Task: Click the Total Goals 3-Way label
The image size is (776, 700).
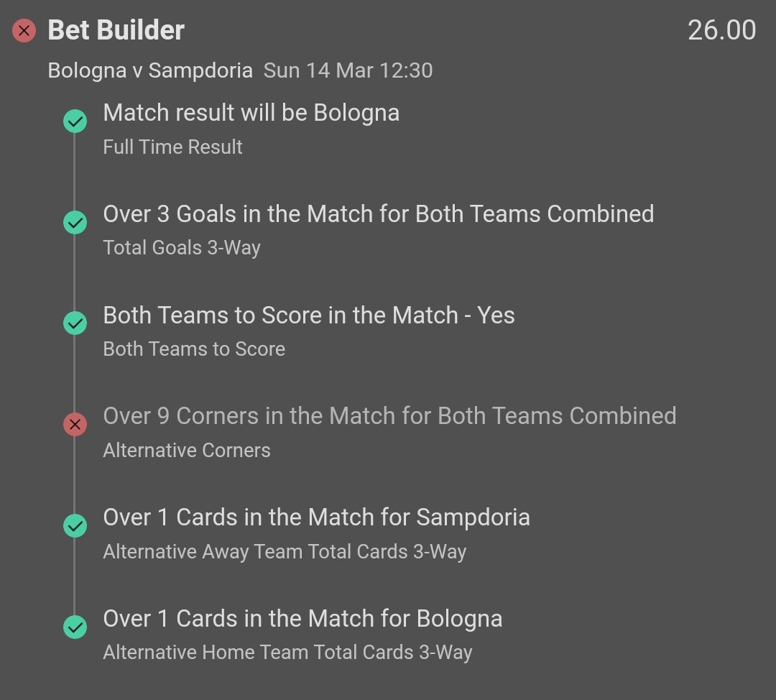Action: 182,248
